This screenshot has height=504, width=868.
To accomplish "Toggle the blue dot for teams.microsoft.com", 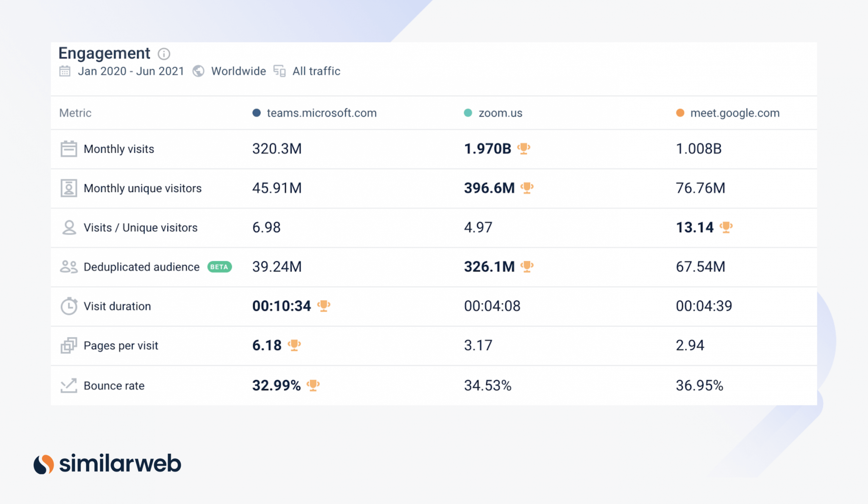I will (256, 113).
